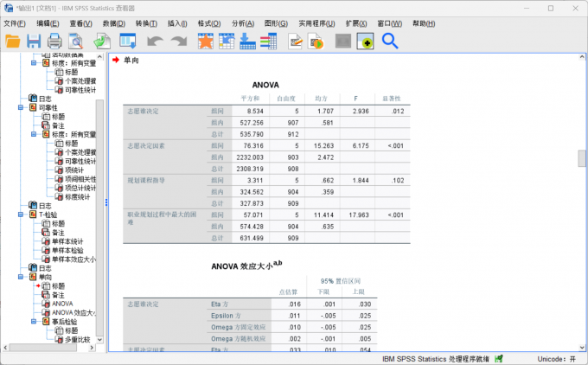Open the 分析 menu
Image resolution: width=588 pixels, height=365 pixels.
point(243,23)
